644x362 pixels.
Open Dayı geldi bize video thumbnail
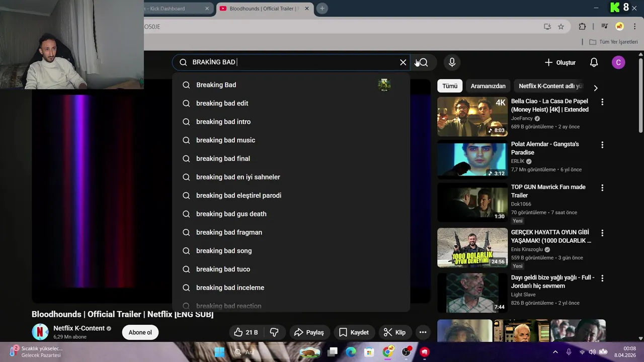[472, 293]
